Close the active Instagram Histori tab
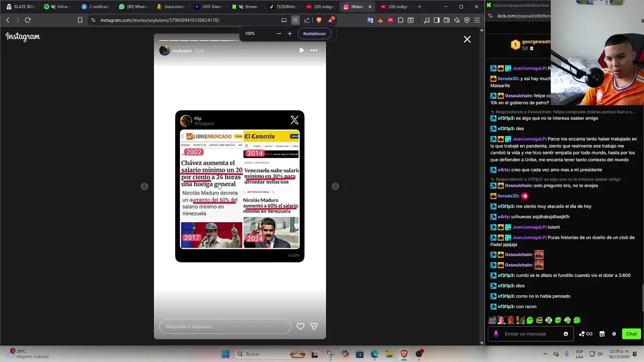Screen dimensions: 644x362 (370, 7)
